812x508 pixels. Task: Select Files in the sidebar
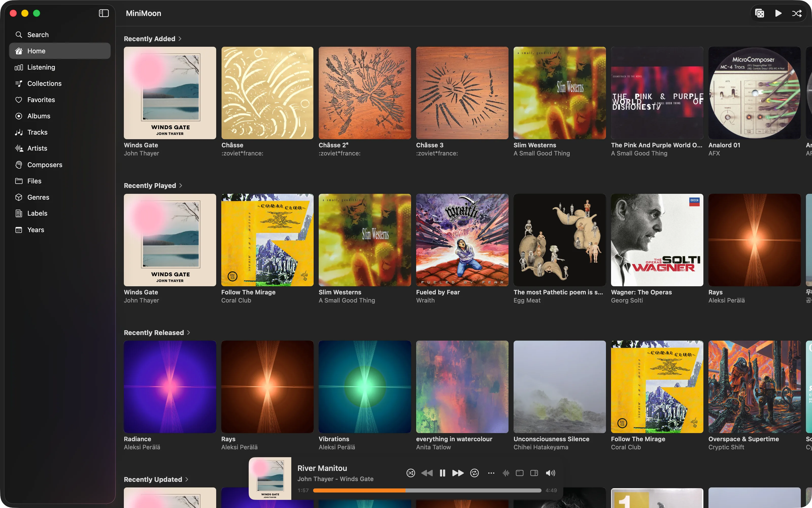pyautogui.click(x=60, y=181)
